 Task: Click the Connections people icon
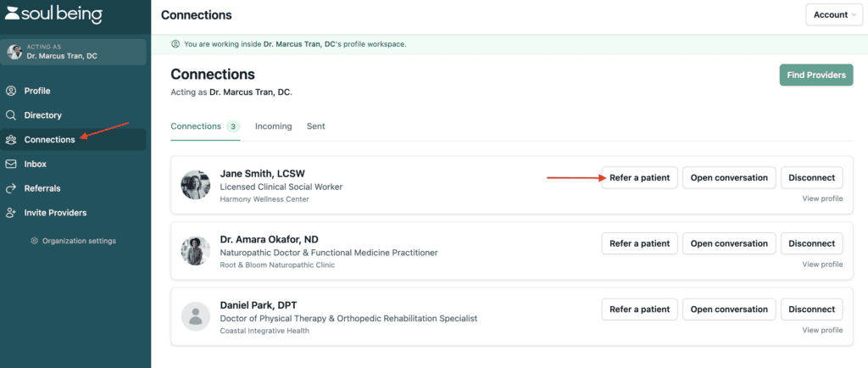(10, 139)
